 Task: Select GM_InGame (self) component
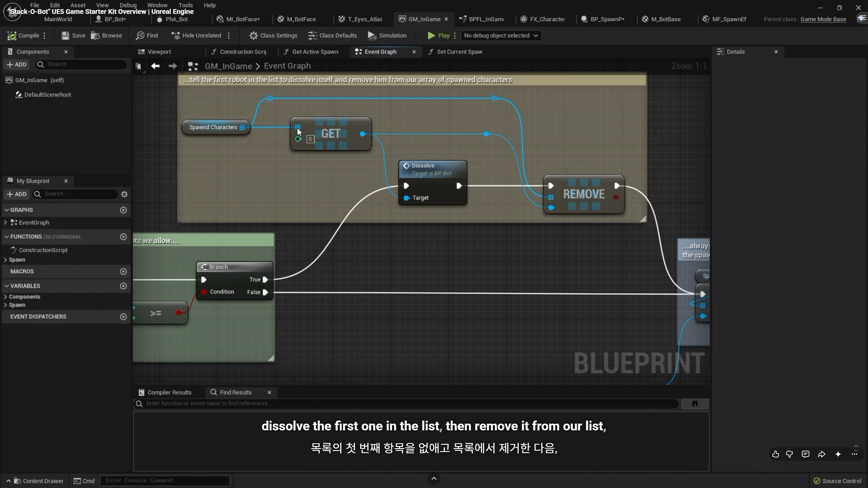pos(39,80)
